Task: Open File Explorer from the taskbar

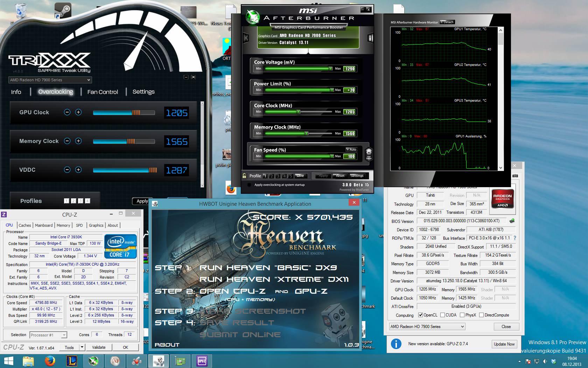Action: click(28, 361)
